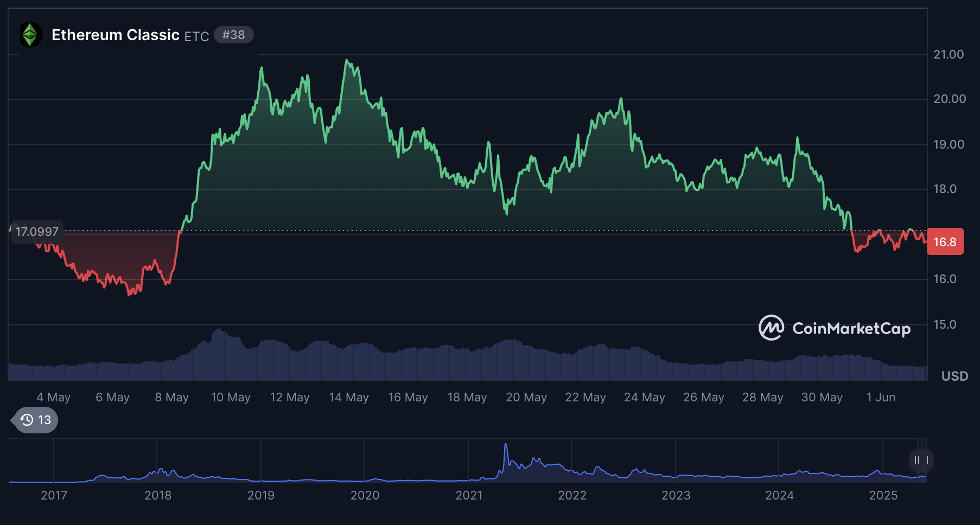Click the 18.0 price axis label
This screenshot has height=525, width=980.
tap(945, 189)
